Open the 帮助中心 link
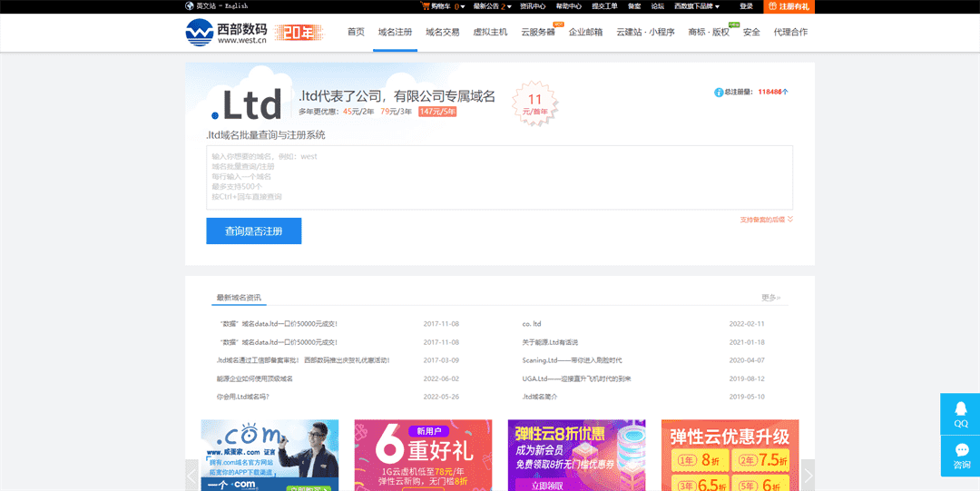The height and width of the screenshot is (491, 980). [x=569, y=6]
